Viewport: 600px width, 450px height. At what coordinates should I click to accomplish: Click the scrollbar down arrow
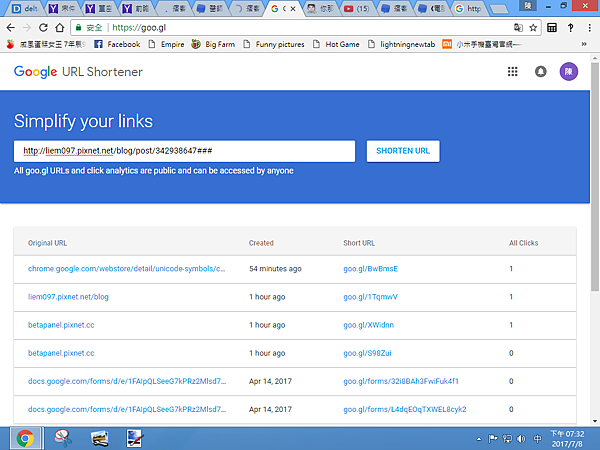tap(595, 421)
